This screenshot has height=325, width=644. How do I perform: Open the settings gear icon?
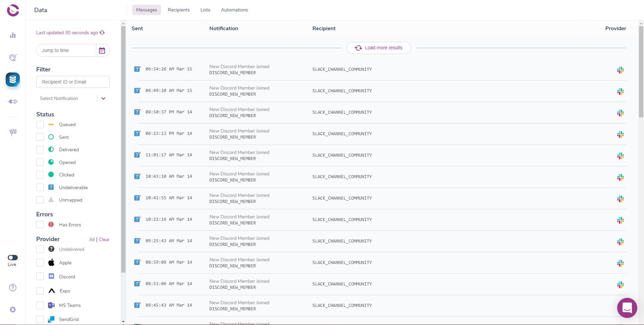pyautogui.click(x=12, y=309)
